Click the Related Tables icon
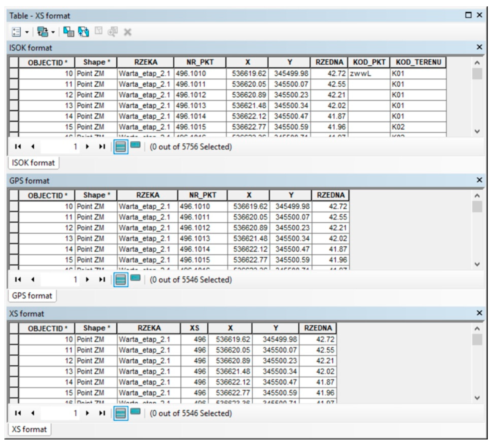 [x=42, y=32]
